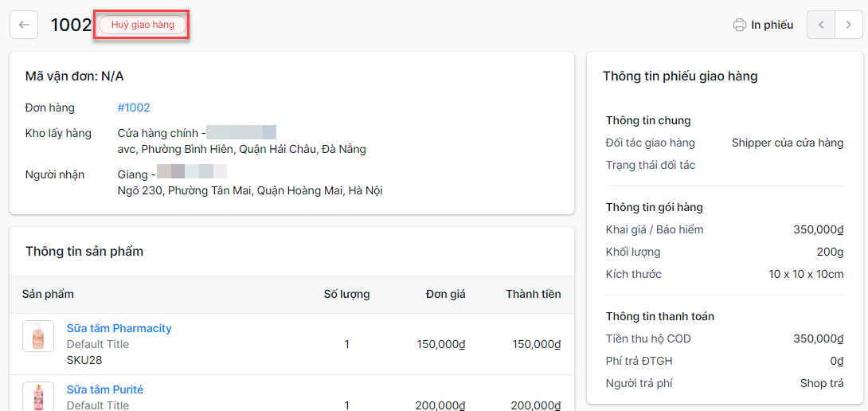Screen dimensions: 868x411
Task: Click the Thành tiền column header
Action: pos(533,294)
